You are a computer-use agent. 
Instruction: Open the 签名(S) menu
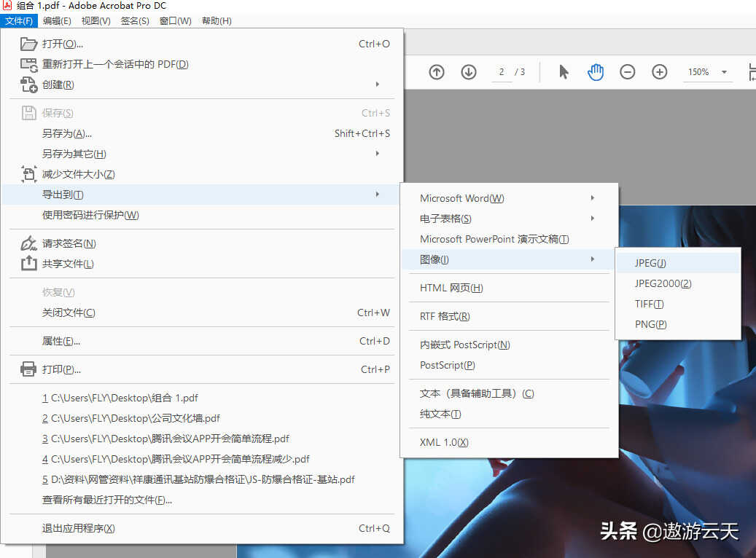[135, 20]
